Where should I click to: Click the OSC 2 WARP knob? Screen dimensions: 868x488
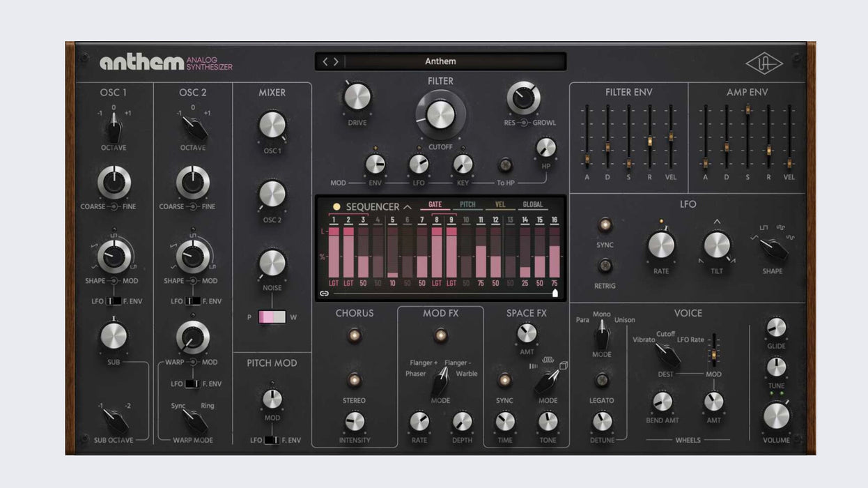pos(193,337)
